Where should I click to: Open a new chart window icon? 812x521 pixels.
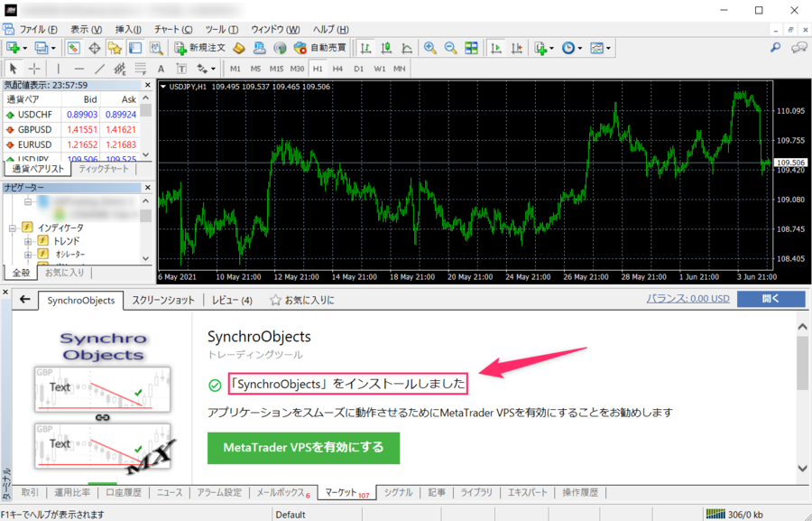13,48
